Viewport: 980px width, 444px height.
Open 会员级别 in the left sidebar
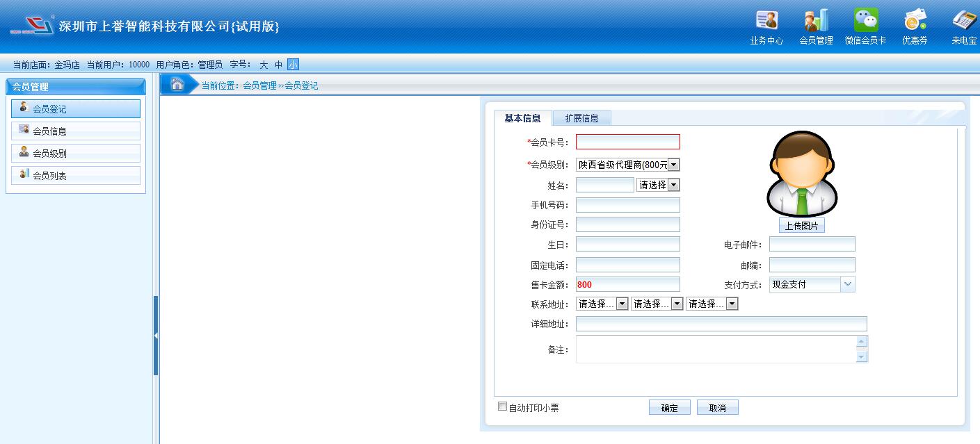76,154
